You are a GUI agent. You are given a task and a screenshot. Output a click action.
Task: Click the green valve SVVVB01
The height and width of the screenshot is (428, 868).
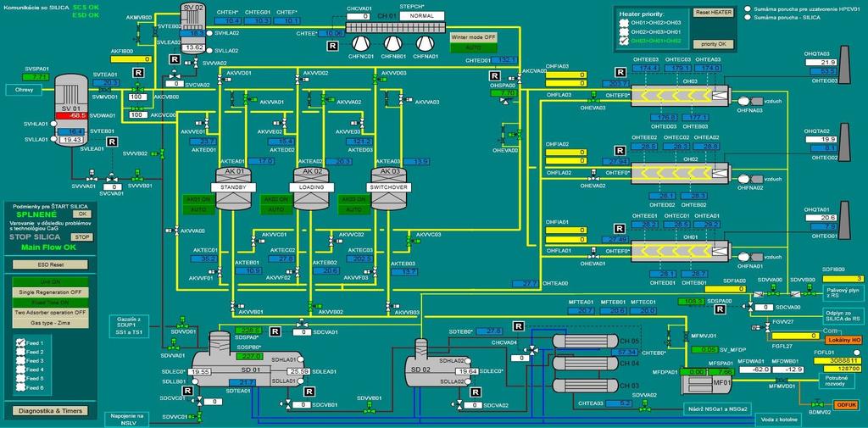(136, 177)
